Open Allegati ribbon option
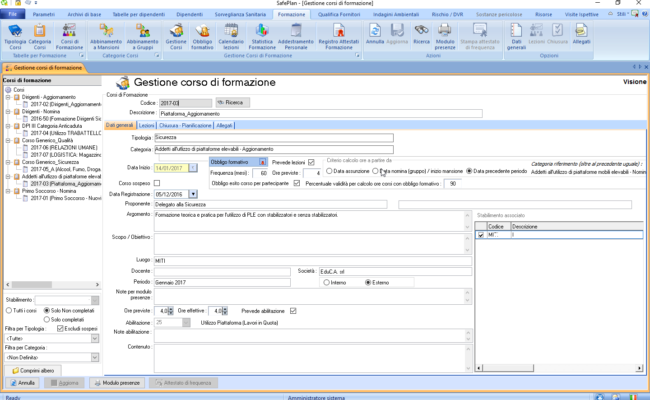Viewport: 650px width, 400px height. click(581, 34)
